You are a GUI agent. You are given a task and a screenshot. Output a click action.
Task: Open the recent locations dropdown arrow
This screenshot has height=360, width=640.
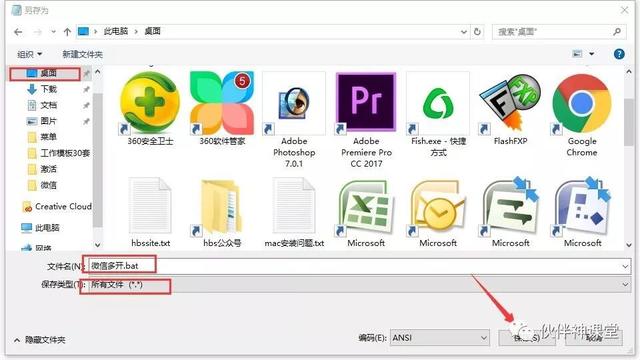(53, 32)
